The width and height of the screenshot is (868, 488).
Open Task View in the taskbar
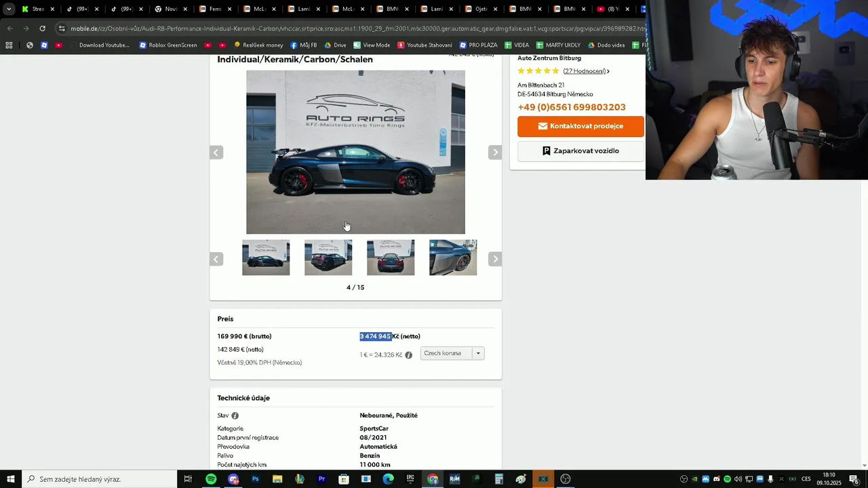189,479
